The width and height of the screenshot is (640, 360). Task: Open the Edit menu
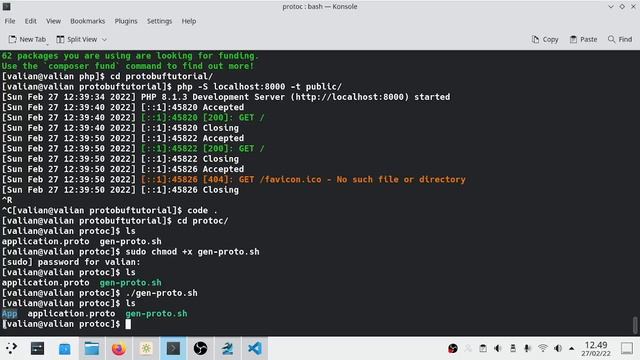[30, 21]
